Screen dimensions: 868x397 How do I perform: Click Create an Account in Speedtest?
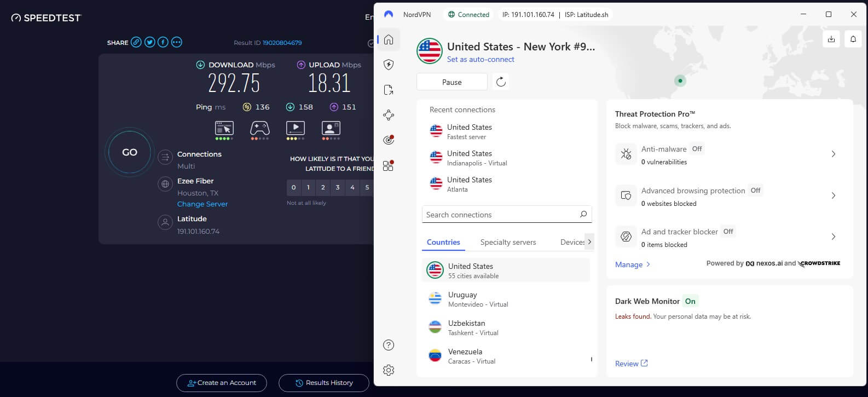tap(222, 383)
